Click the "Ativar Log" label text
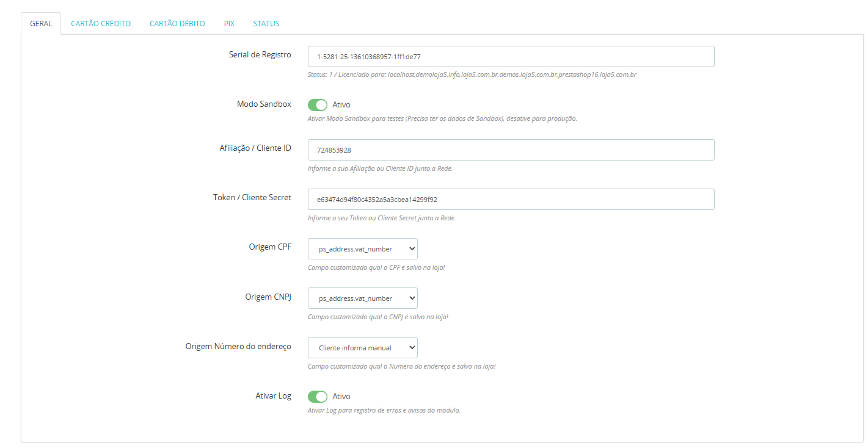The width and height of the screenshot is (868, 448). tap(273, 396)
